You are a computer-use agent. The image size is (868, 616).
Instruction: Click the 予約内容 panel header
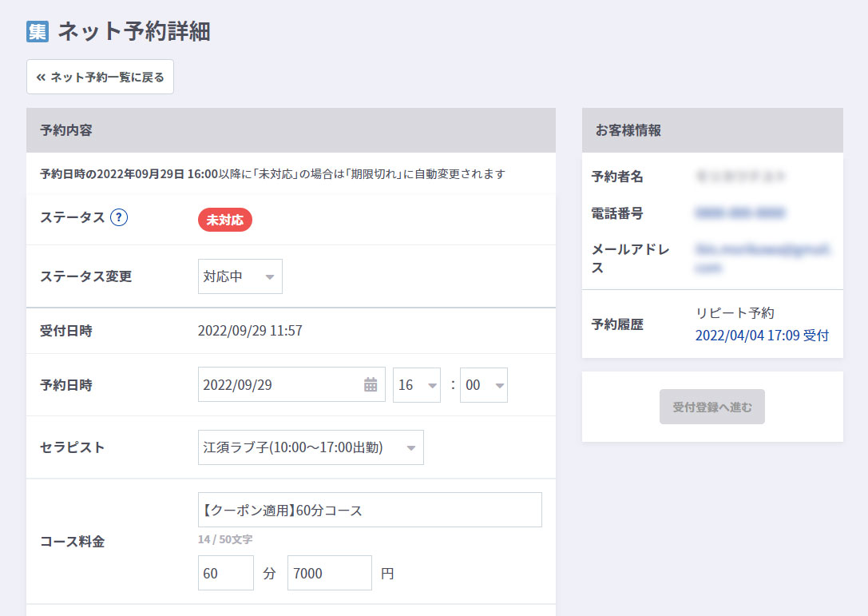(x=291, y=130)
